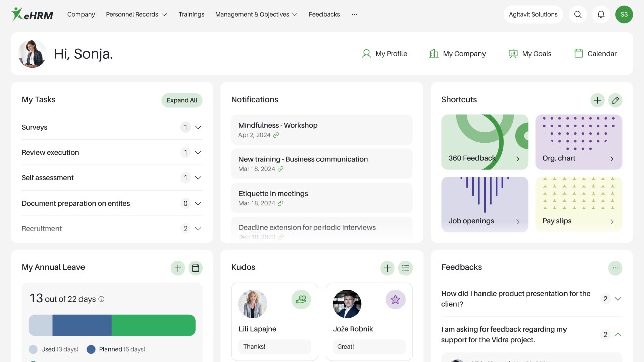Click Sonja's profile photo
The width and height of the screenshot is (644, 362).
[32, 54]
